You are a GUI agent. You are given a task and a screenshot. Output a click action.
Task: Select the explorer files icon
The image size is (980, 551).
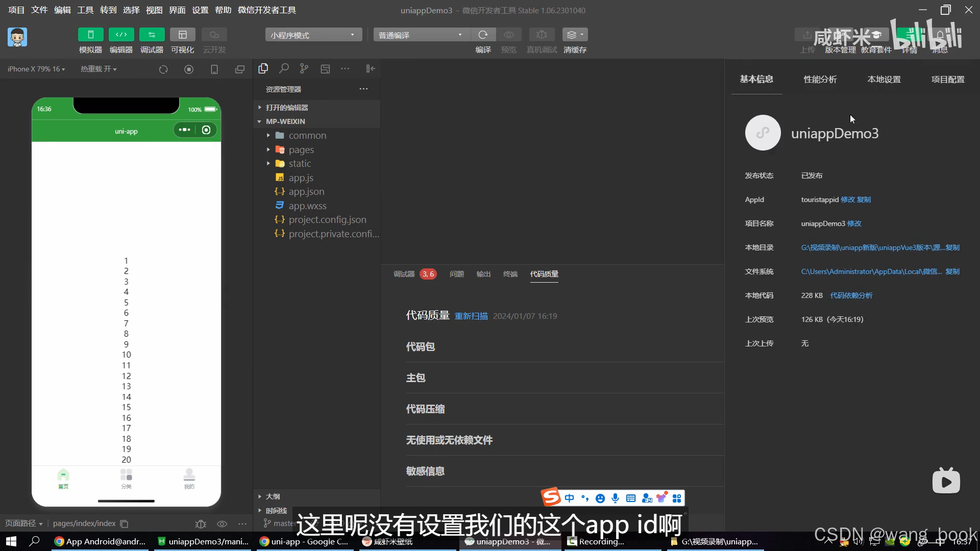pos(263,68)
